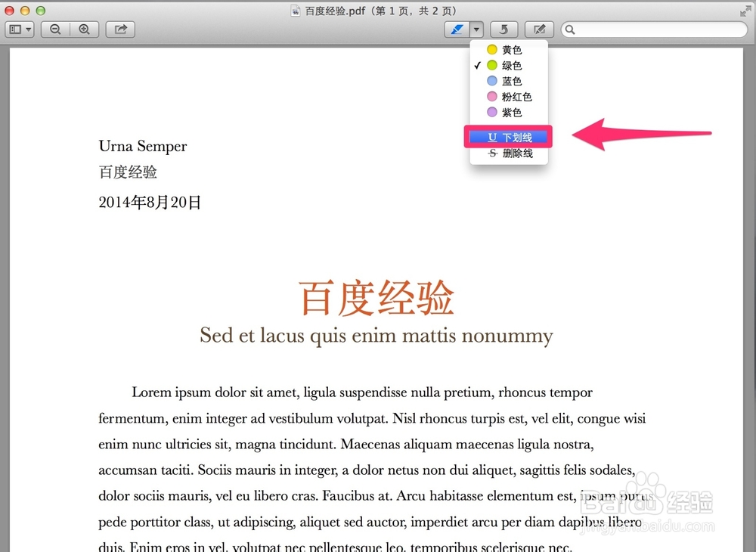
Task: Choose 绿色 highlight color
Action: click(509, 65)
